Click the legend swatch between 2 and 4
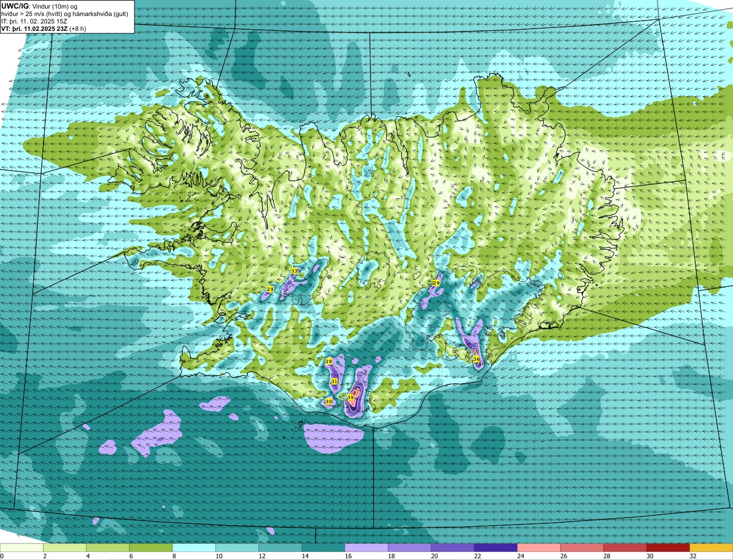This screenshot has width=733, height=560. pos(65,547)
